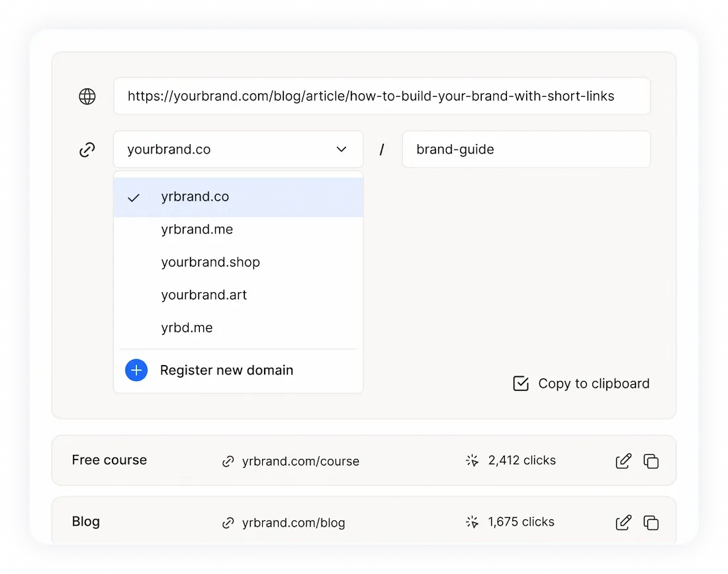728x574 pixels.
Task: Click the copy icon on Blog row
Action: [x=651, y=522]
